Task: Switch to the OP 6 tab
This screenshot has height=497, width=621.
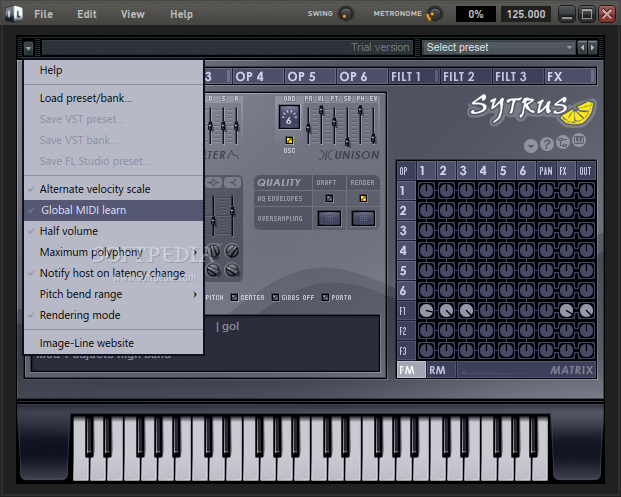Action: tap(362, 76)
